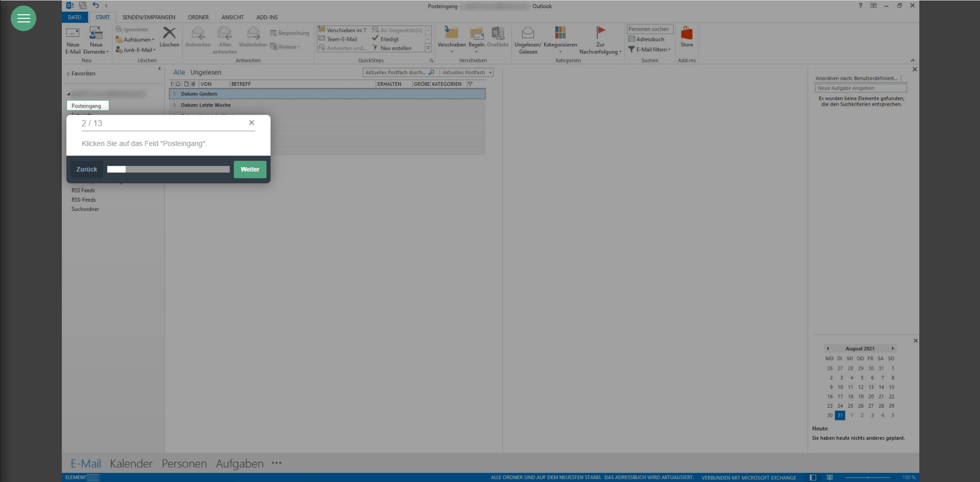Click the green hamburger menu button
980x482 pixels.
click(x=23, y=19)
